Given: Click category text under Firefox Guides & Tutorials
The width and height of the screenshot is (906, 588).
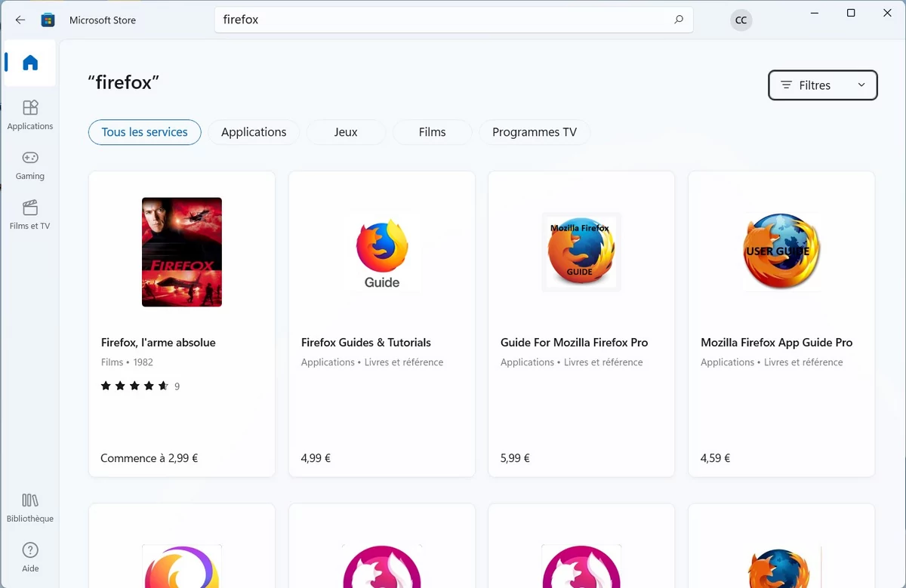Looking at the screenshot, I should [x=372, y=362].
